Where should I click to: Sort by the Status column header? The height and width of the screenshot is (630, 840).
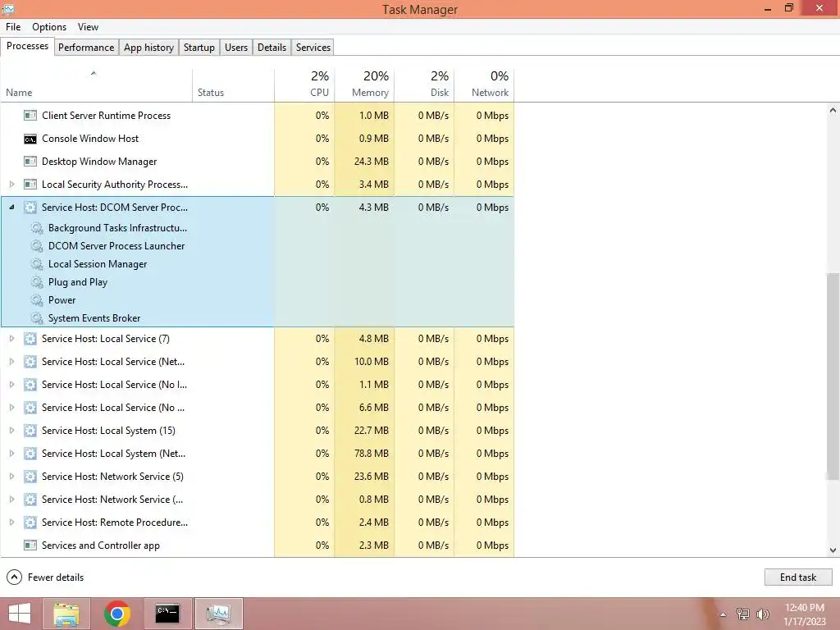click(233, 85)
